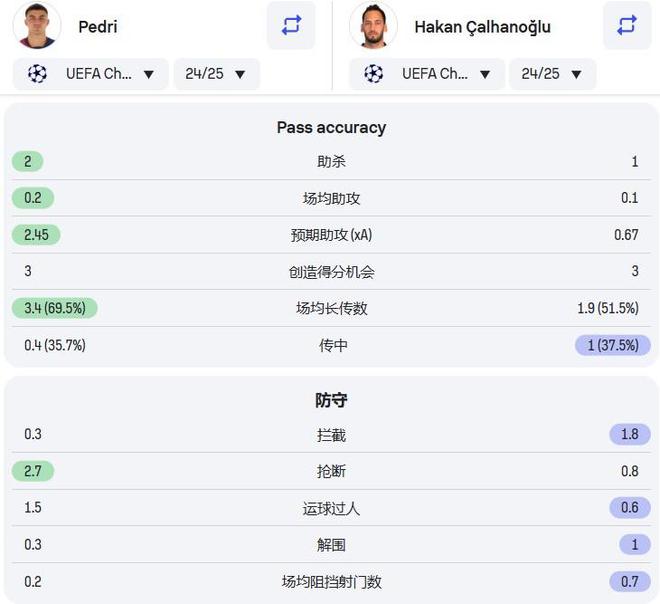The width and height of the screenshot is (660, 604).
Task: Click Pedri's profile photo
Action: click(x=37, y=26)
